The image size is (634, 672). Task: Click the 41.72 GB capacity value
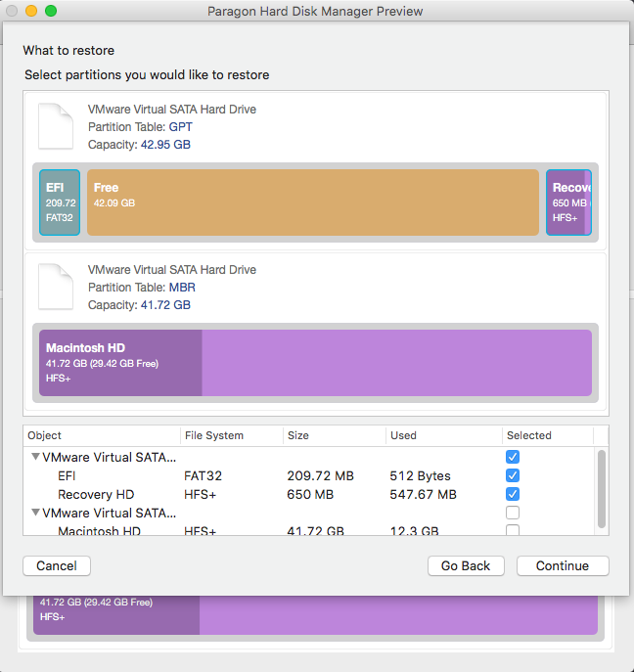(x=165, y=305)
